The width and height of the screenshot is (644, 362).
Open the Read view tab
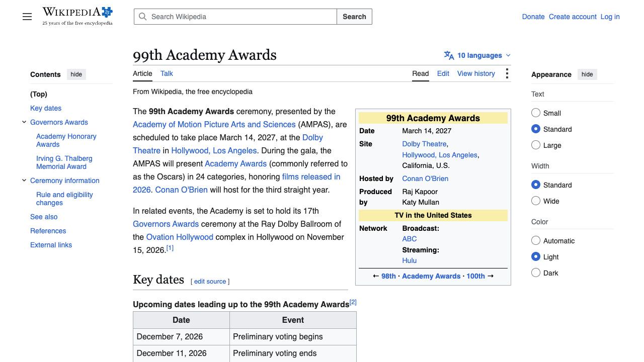point(421,73)
